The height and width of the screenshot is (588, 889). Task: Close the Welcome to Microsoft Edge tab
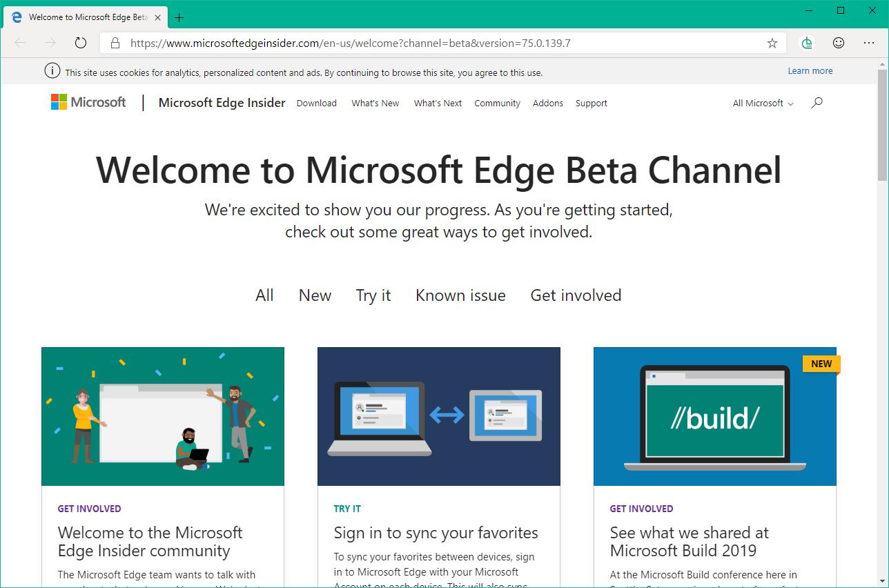158,17
